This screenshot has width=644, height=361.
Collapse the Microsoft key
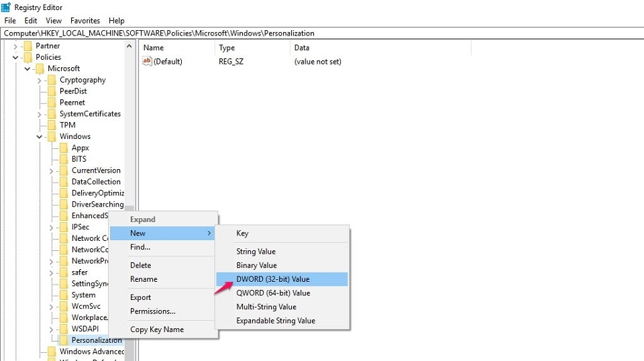(27, 69)
